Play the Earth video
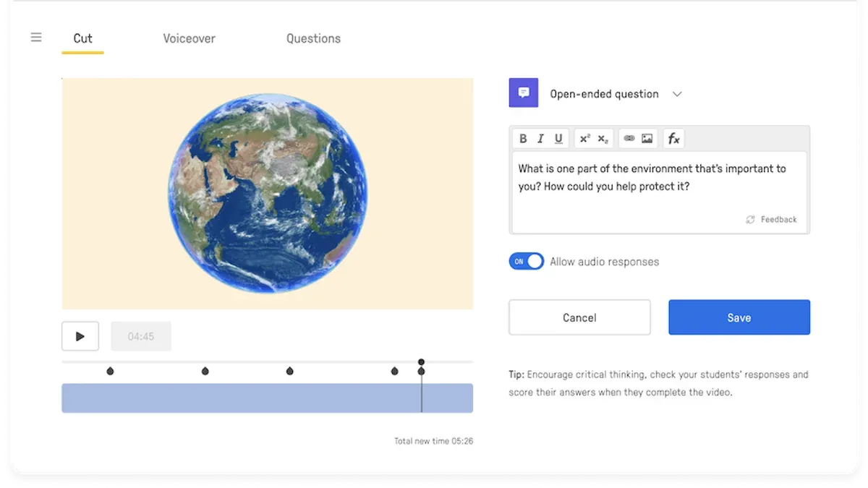The image size is (868, 488). click(80, 336)
